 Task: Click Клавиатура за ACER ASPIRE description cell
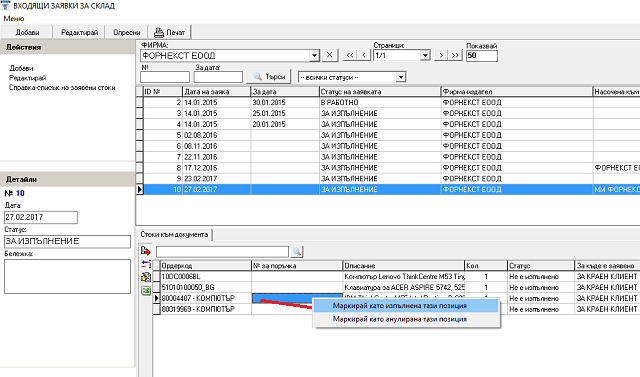(x=404, y=288)
